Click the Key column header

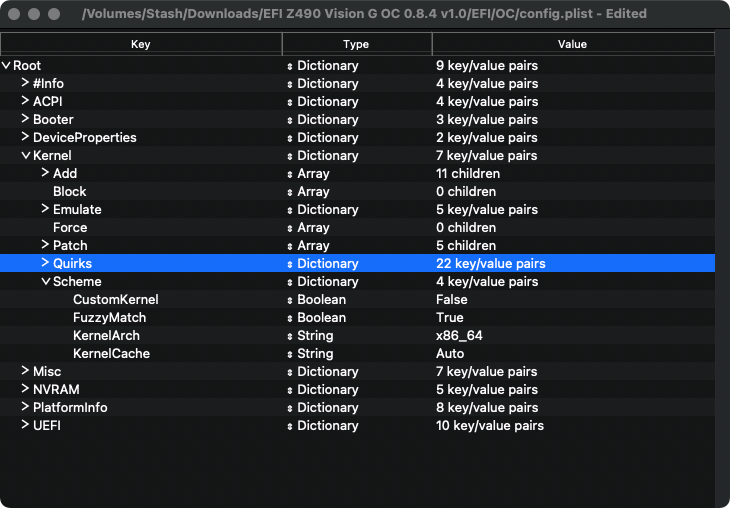point(141,44)
